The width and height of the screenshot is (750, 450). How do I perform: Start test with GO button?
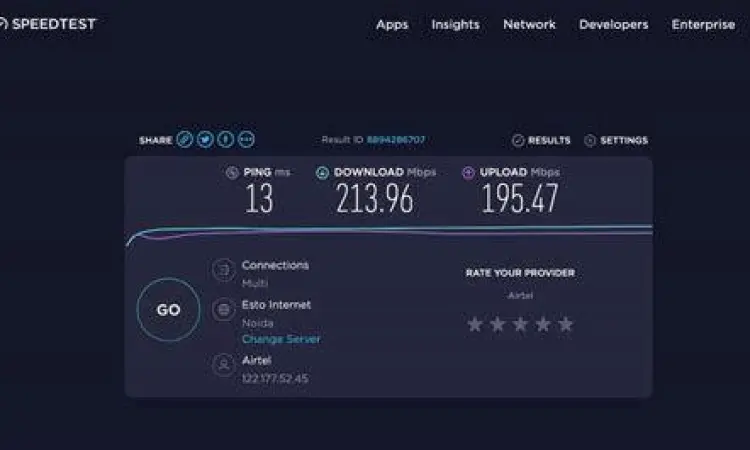click(x=168, y=310)
